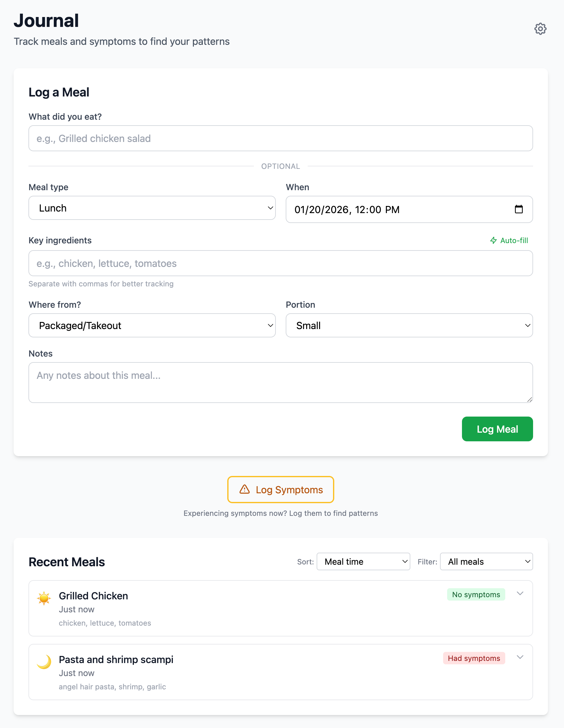The width and height of the screenshot is (564, 728).
Task: Open the Sort dropdown set to Meal time
Action: pyautogui.click(x=363, y=561)
